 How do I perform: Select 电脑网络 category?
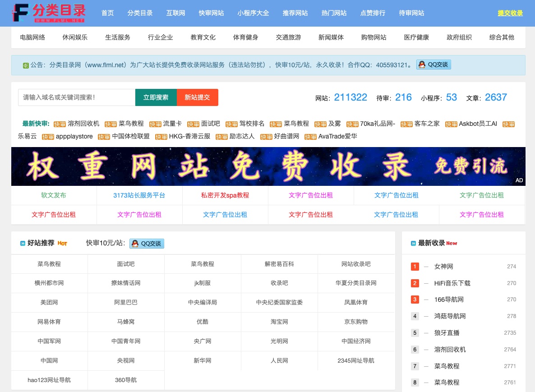pyautogui.click(x=32, y=37)
